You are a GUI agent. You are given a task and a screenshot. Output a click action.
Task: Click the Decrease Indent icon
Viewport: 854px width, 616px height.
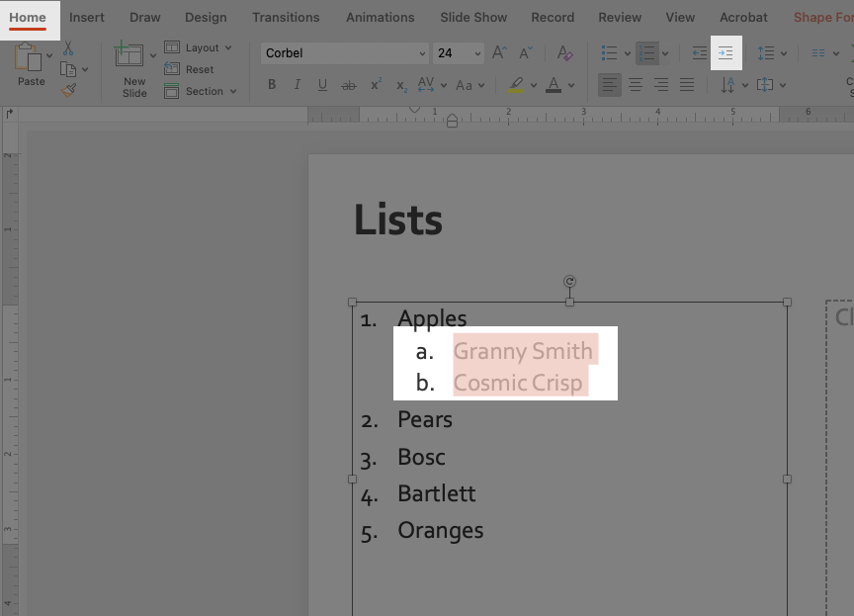(700, 53)
